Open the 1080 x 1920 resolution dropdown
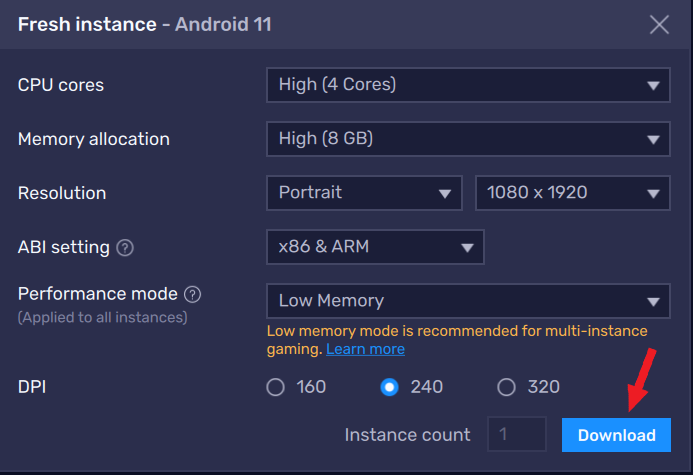This screenshot has width=693, height=475. [x=573, y=193]
